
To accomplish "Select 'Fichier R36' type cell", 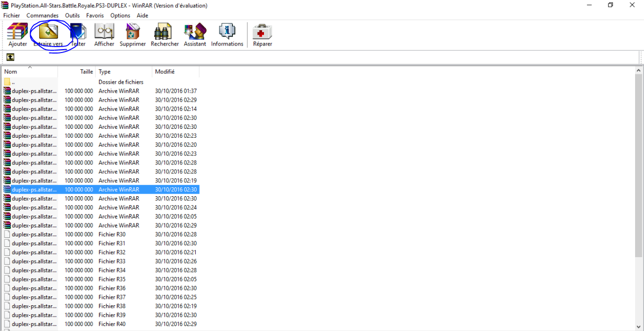I will point(112,288).
